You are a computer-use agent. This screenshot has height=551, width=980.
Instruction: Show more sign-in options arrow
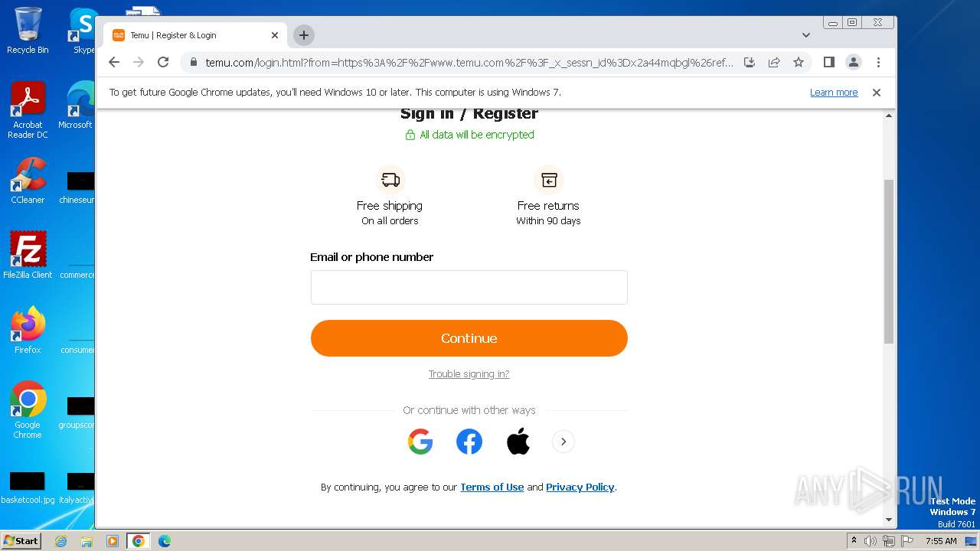point(563,442)
